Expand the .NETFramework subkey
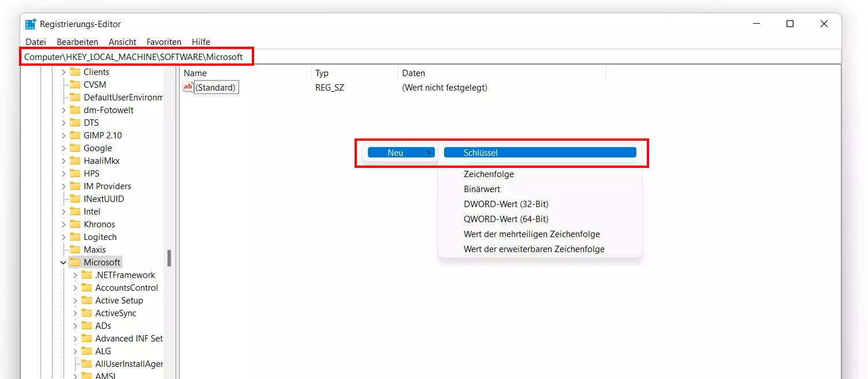Image resolution: width=868 pixels, height=379 pixels. 75,275
